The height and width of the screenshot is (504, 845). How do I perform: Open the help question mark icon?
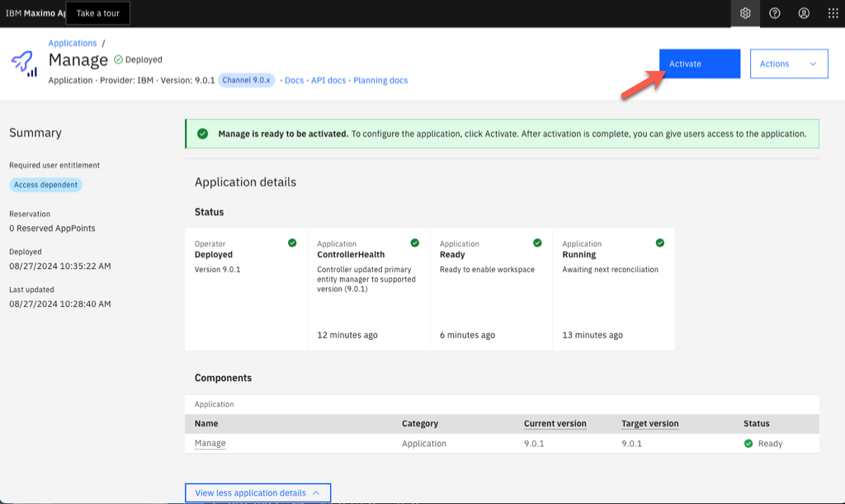tap(775, 13)
